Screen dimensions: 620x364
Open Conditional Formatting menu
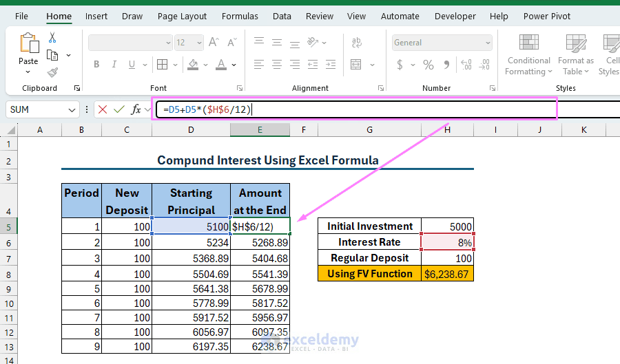coord(528,54)
